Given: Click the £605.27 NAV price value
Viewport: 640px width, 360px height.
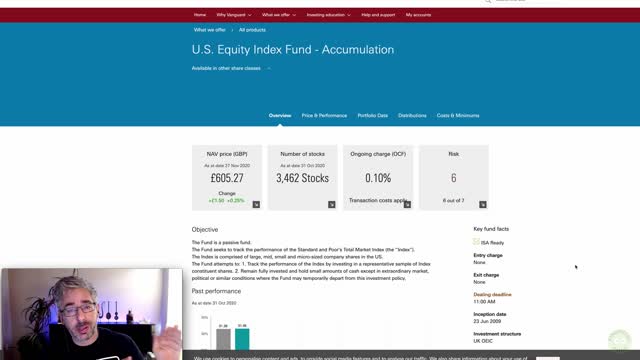Looking at the screenshot, I should [227, 178].
